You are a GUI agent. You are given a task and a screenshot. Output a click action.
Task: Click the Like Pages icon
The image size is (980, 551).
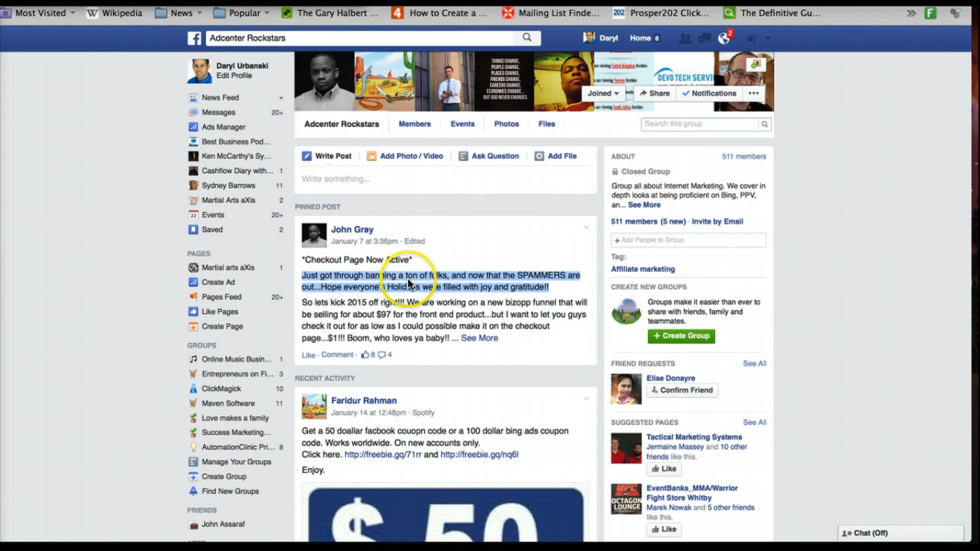[x=193, y=311]
